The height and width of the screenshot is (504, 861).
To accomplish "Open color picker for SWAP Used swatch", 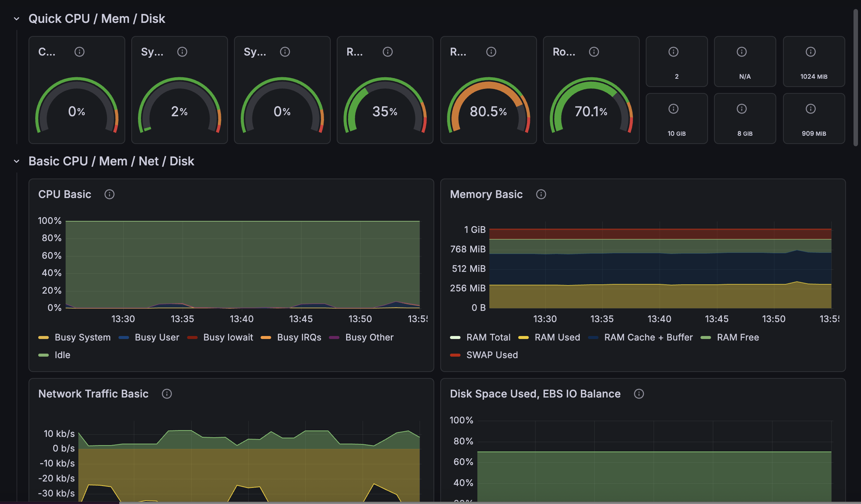I will 455,355.
